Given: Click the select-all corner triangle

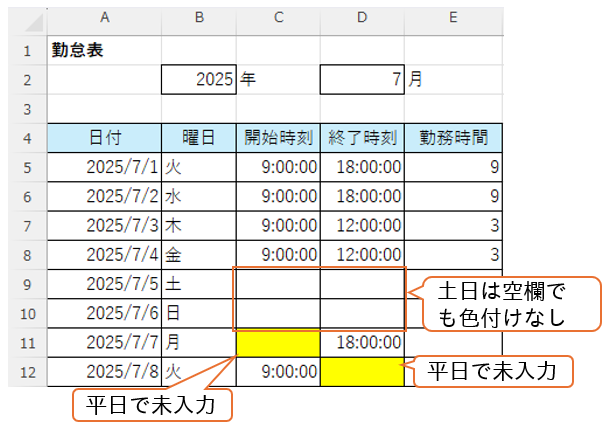Looking at the screenshot, I should 34,23.
